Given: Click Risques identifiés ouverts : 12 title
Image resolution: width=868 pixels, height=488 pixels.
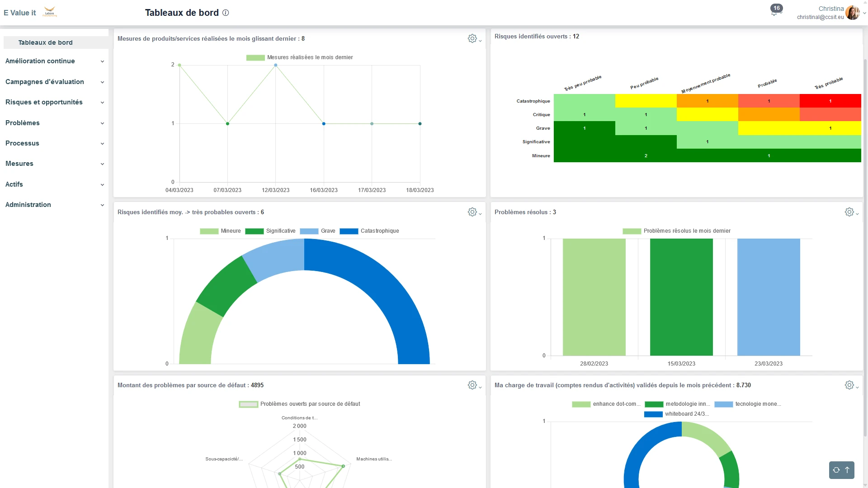Looking at the screenshot, I should point(537,36).
